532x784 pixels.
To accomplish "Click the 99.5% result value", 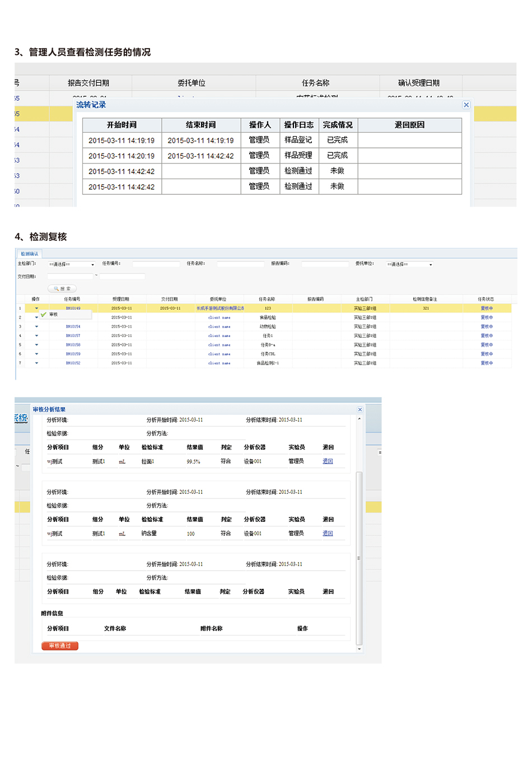I will pos(193,462).
